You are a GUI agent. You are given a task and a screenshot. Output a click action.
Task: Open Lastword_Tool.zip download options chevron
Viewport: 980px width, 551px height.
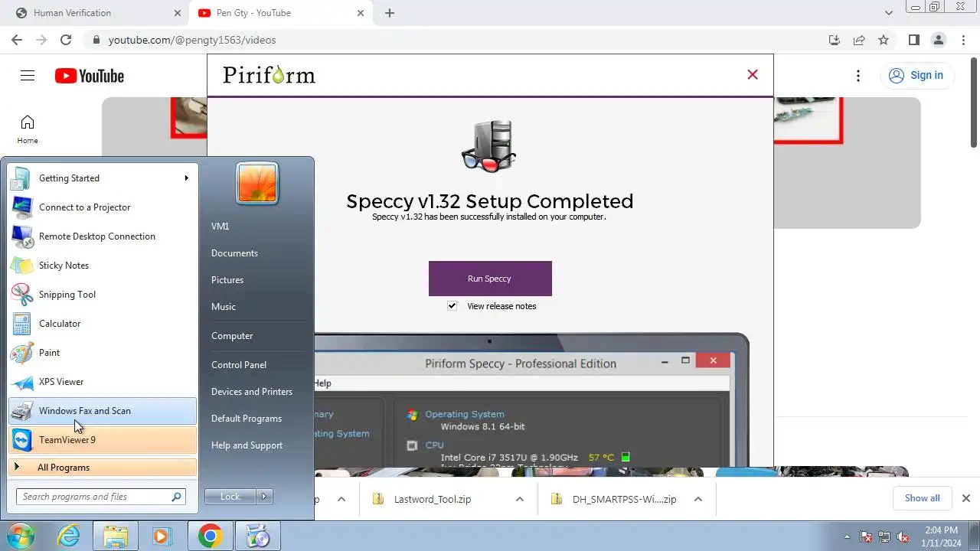tap(519, 499)
